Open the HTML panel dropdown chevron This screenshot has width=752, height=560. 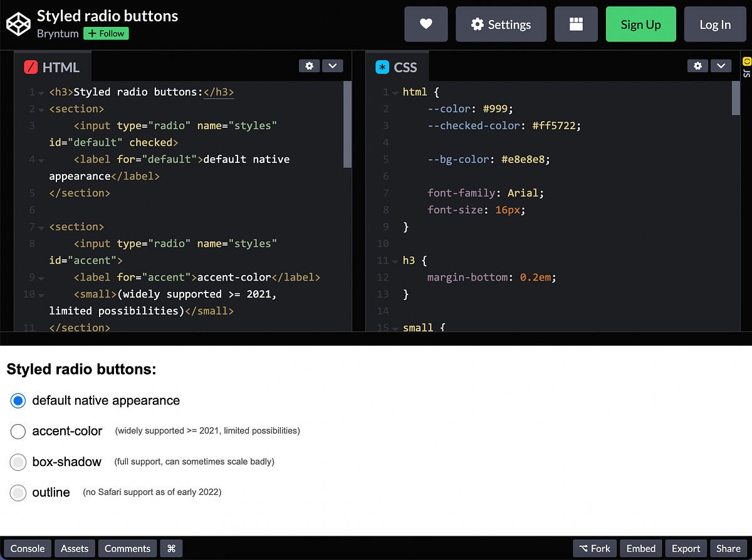pos(332,65)
